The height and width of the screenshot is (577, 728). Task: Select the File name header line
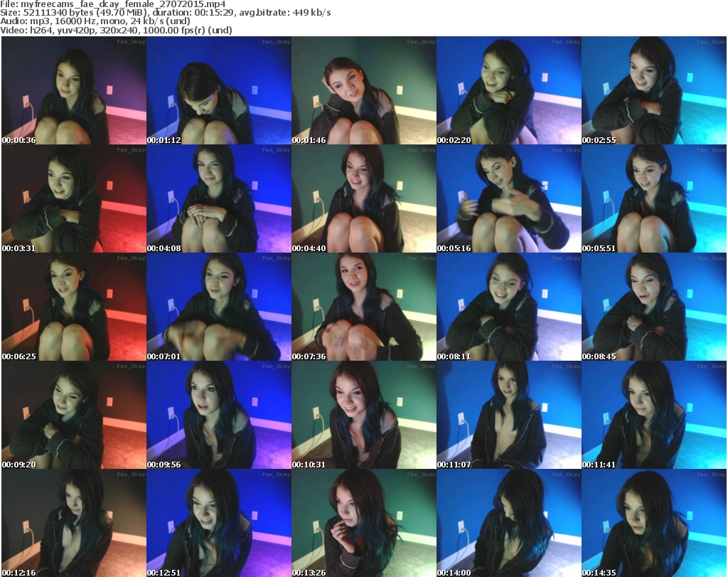tap(113, 4)
